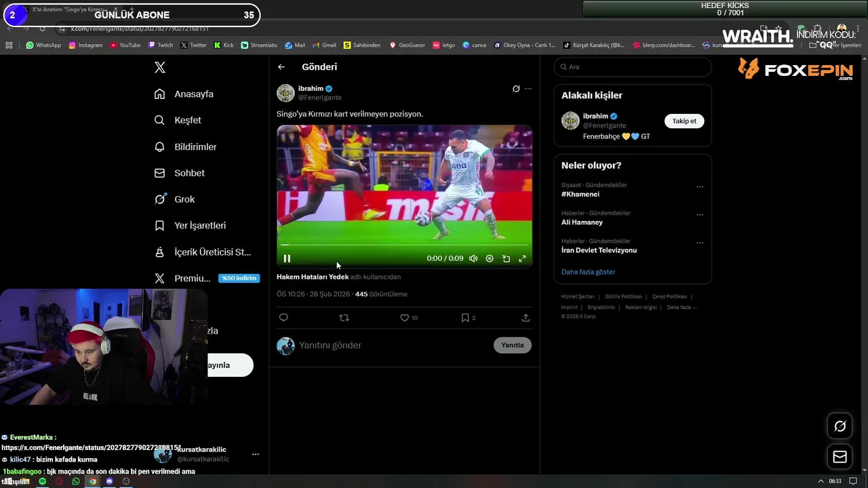Open İçerik Üreticisi St... in the sidebar

[202, 251]
